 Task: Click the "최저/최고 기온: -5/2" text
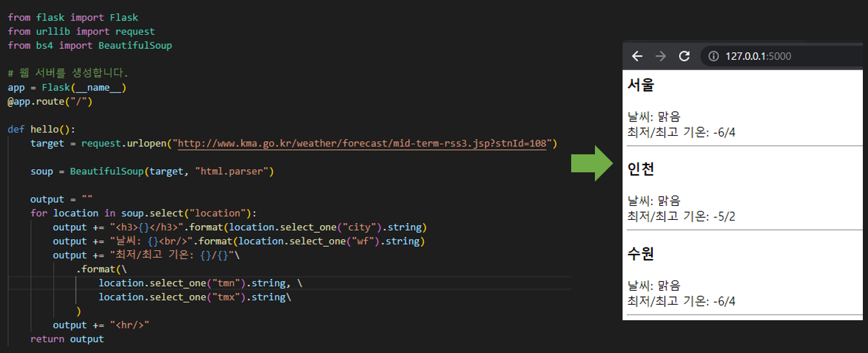coord(681,216)
